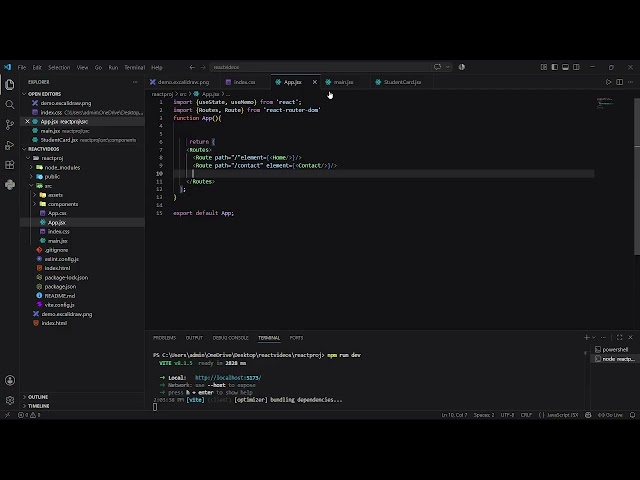Expand the public folder
Image resolution: width=640 pixels, height=480 pixels.
pyautogui.click(x=82, y=176)
